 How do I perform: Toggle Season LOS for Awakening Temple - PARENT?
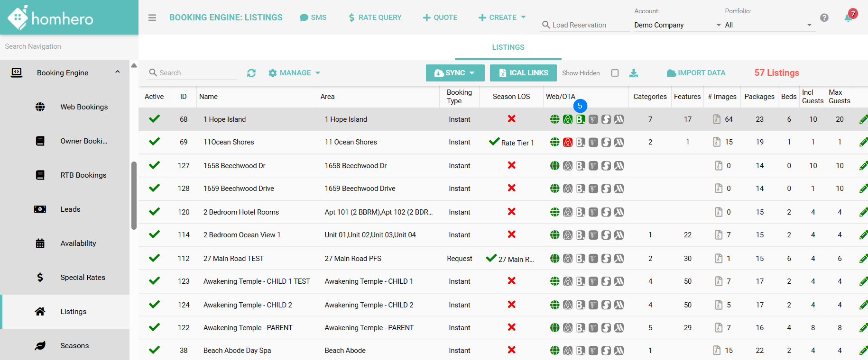[511, 327]
